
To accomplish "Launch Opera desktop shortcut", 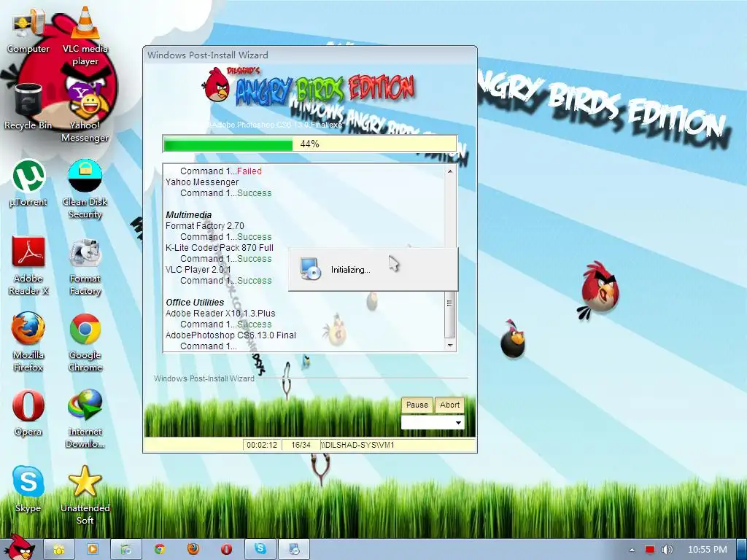I will click(x=28, y=413).
